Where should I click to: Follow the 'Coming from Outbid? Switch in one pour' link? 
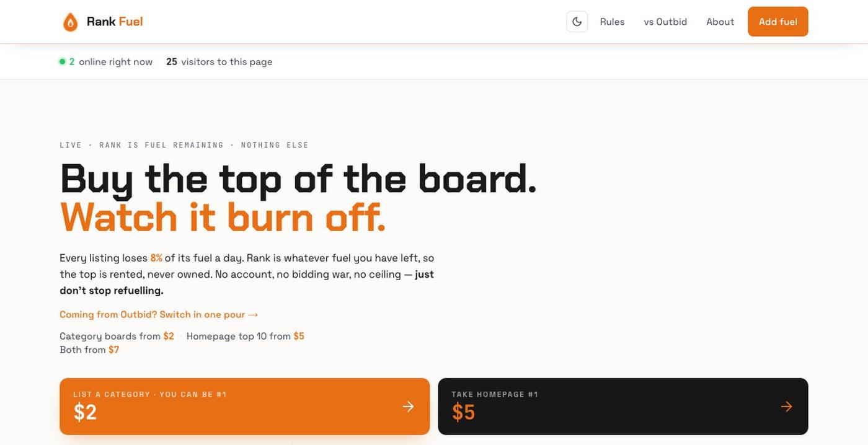159,314
